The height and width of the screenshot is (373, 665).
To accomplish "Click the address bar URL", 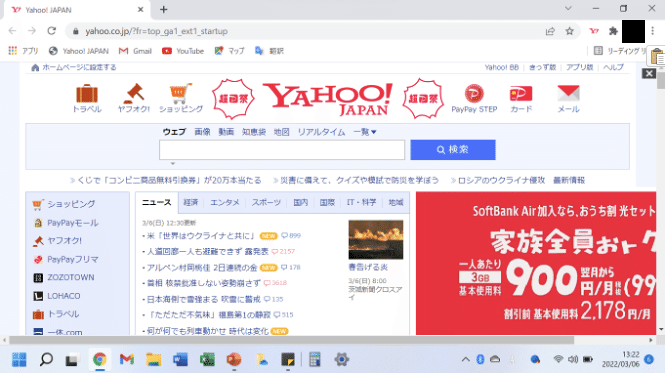I will point(156,31).
